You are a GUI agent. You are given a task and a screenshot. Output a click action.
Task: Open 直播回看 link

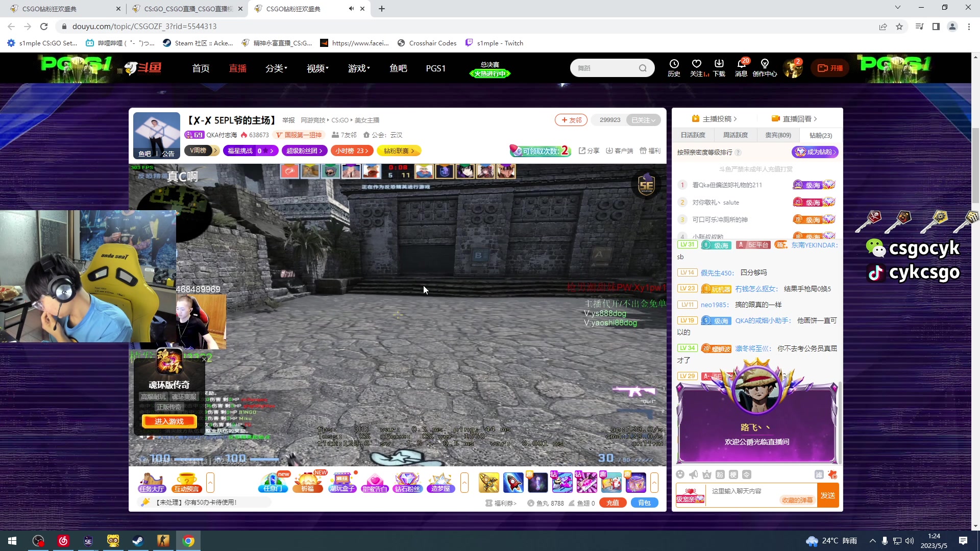(794, 119)
